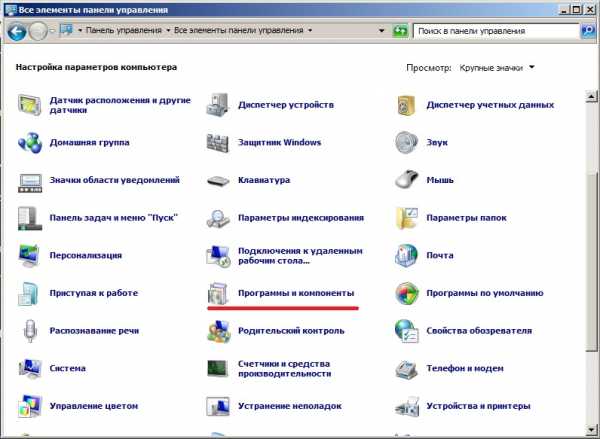Image resolution: width=600 pixels, height=439 pixels.
Task: Open the Программы и компоненты icon
Action: click(x=218, y=293)
